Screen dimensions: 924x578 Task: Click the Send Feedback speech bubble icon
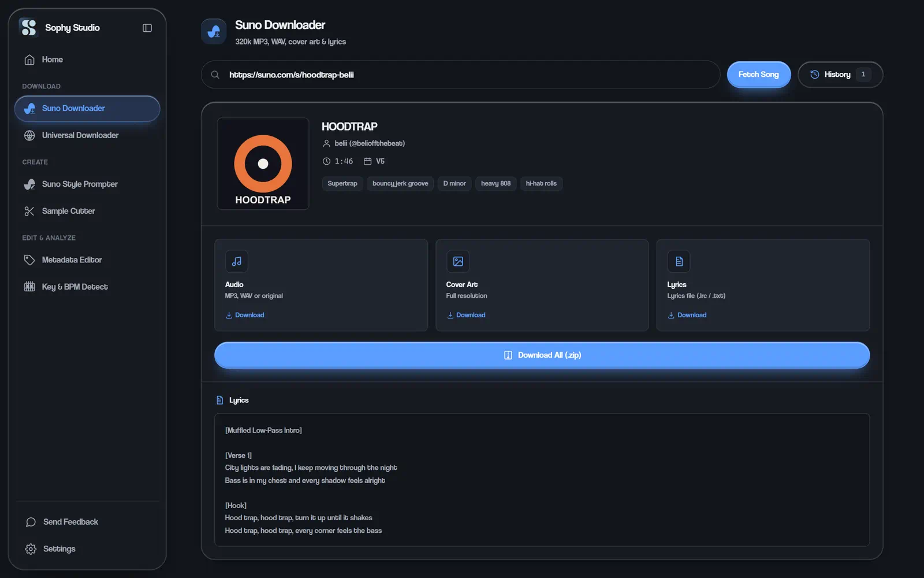(x=31, y=522)
